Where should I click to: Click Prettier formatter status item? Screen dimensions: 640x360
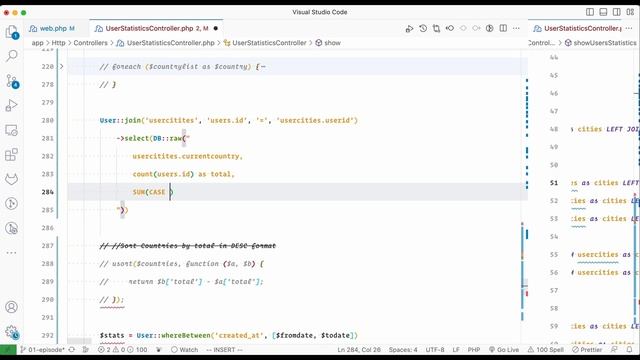587,350
